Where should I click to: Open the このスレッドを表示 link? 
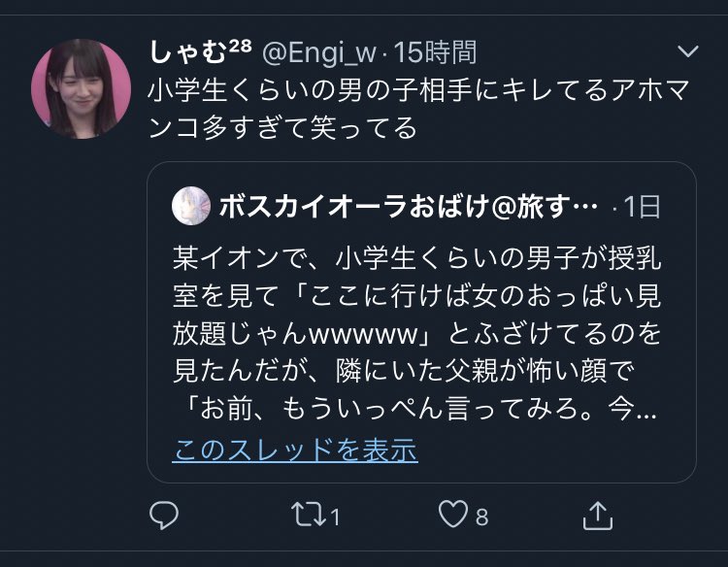click(295, 450)
